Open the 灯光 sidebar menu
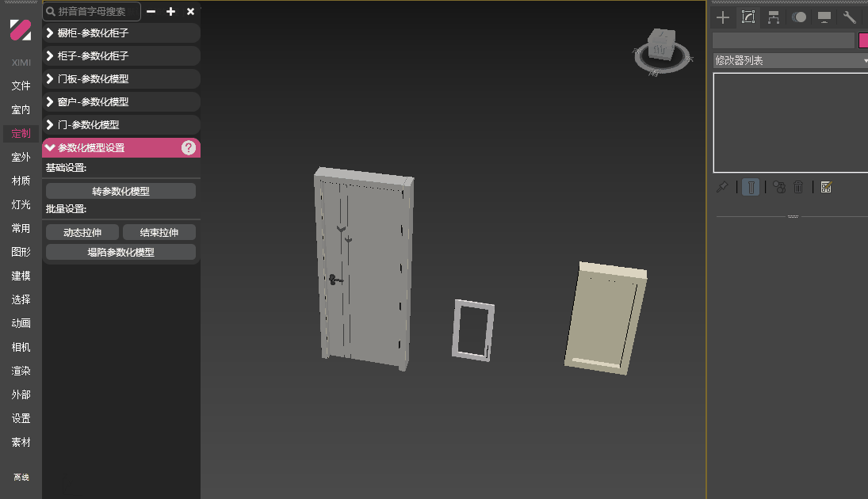The image size is (868, 499). pos(21,204)
